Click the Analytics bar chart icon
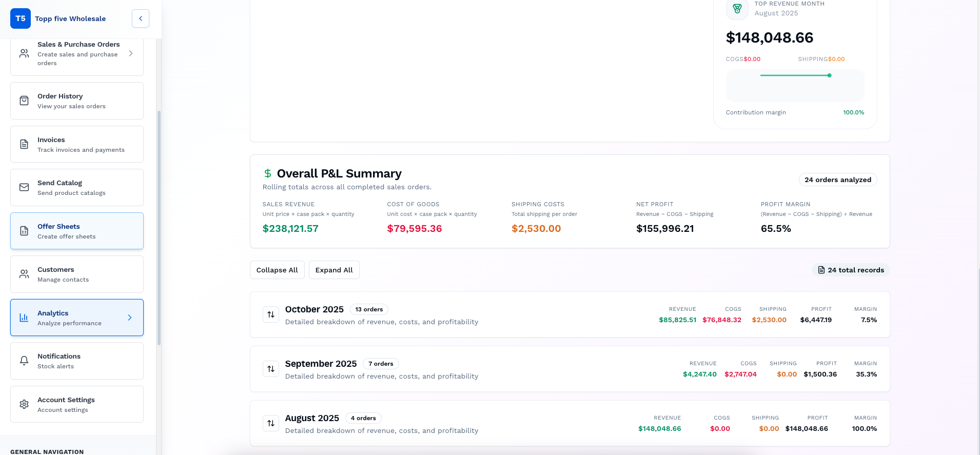The image size is (980, 455). pos(24,318)
